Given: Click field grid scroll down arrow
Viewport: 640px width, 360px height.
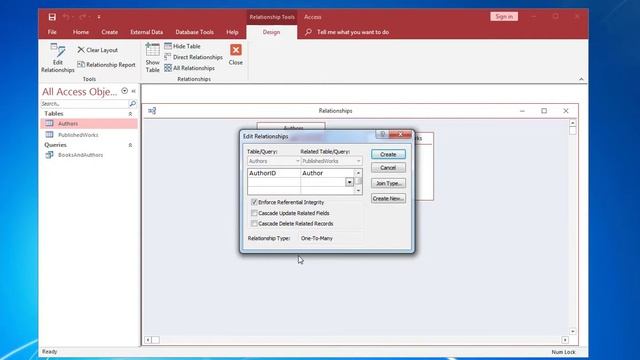Looking at the screenshot, I should click(x=358, y=190).
